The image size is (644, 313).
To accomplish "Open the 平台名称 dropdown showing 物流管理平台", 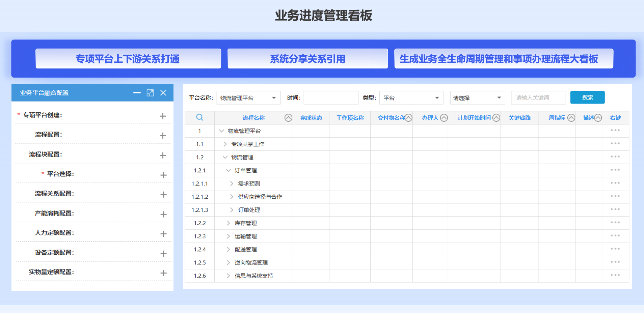I will [248, 98].
